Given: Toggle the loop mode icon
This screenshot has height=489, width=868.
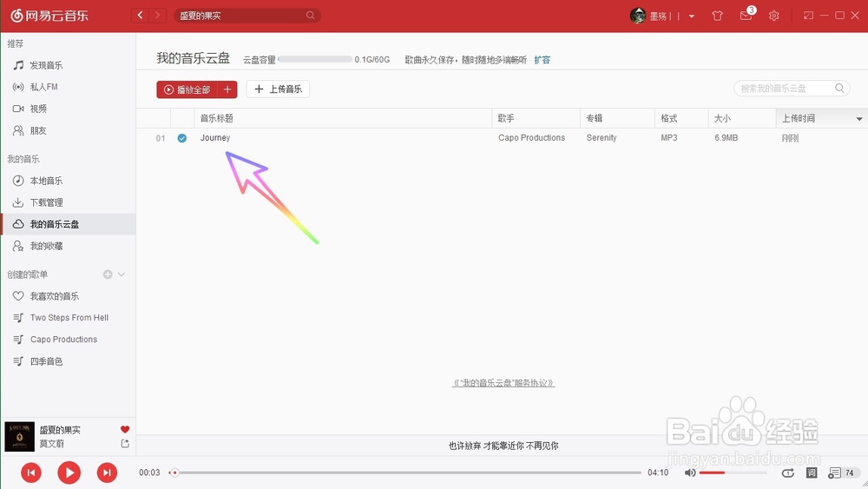Looking at the screenshot, I should click(x=788, y=473).
